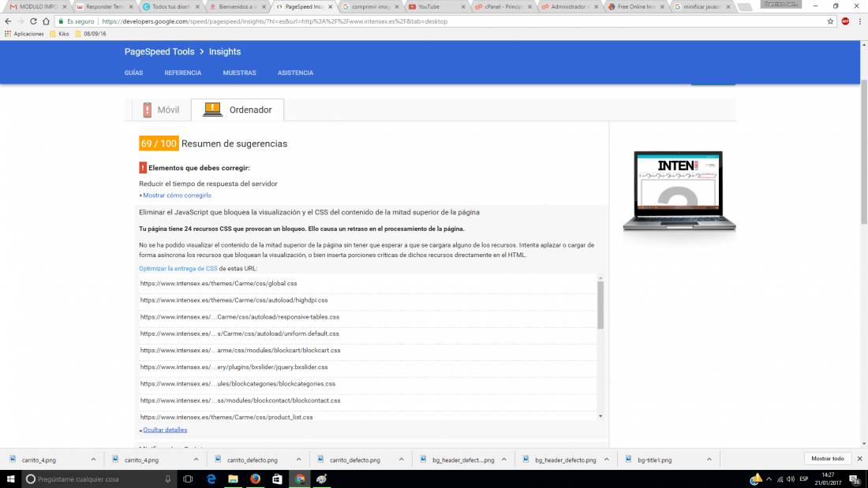Open the downloaded bg-title1.png file
The image size is (868, 488).
654,460
